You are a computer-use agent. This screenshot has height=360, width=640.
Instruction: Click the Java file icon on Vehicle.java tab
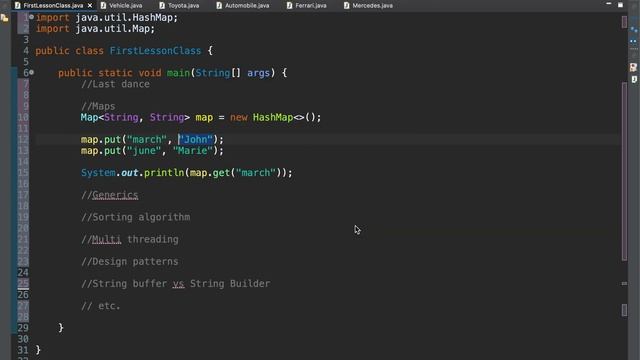click(103, 5)
